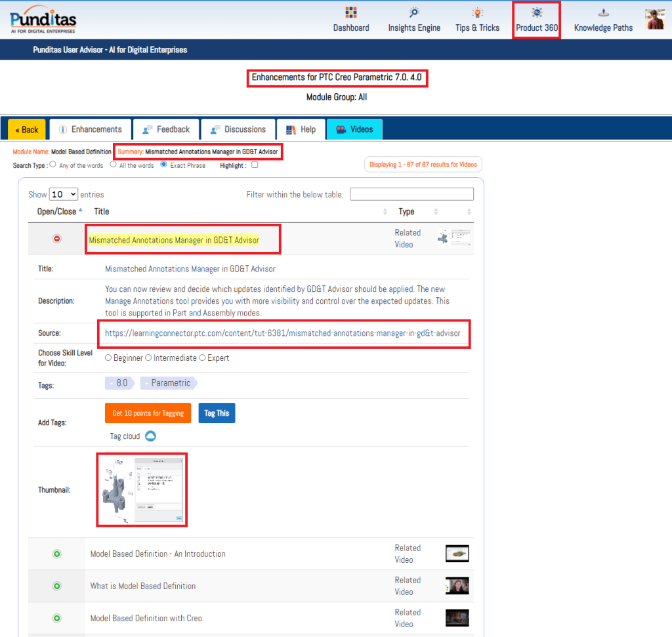Click the 'Filter within the below table' field
This screenshot has width=672, height=637.
411,194
